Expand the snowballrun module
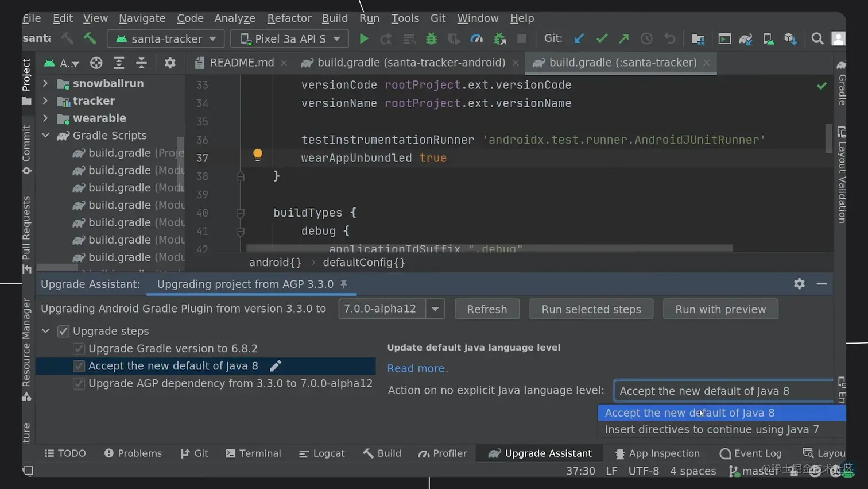 pyautogui.click(x=45, y=83)
